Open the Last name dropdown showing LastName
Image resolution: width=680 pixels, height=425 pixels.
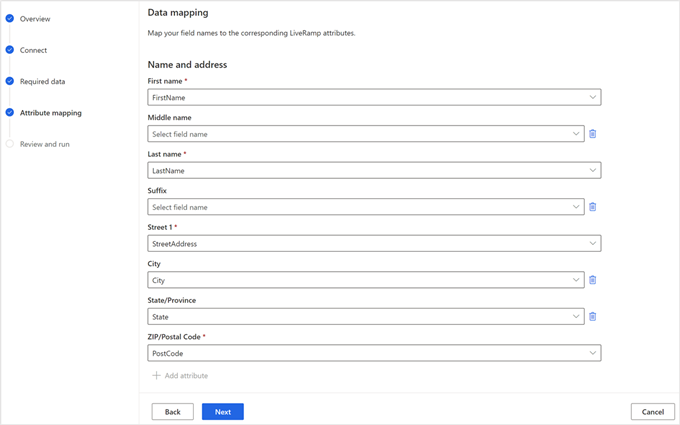(x=374, y=170)
